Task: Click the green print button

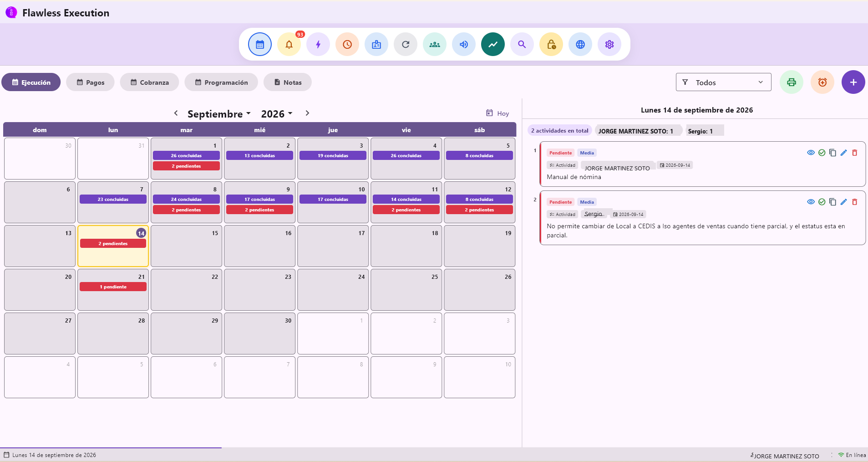Action: click(792, 82)
